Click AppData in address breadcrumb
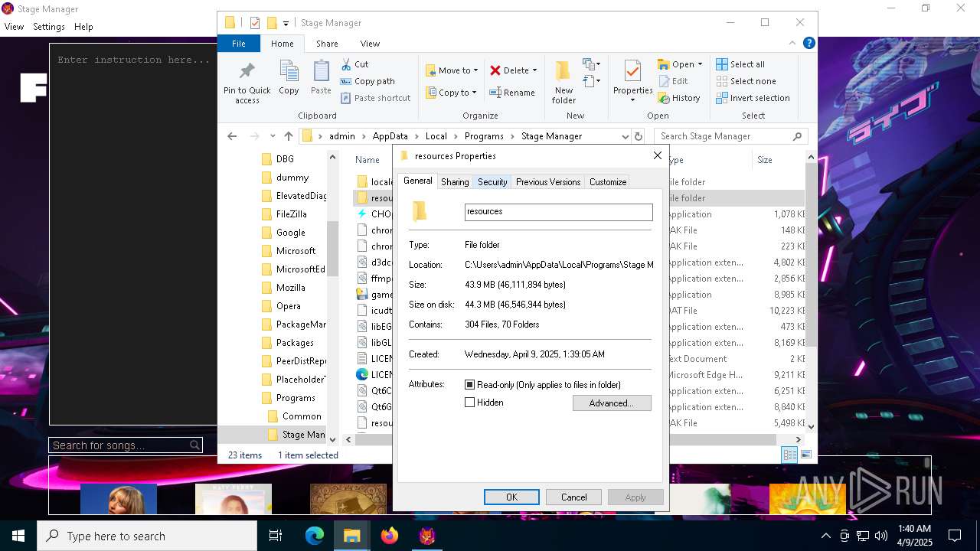Screen dimensions: 980x551 click(390, 136)
